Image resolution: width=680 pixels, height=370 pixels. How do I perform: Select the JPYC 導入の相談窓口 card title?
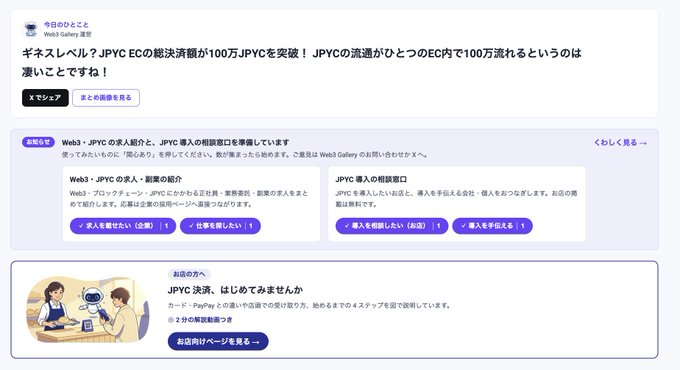[371, 179]
